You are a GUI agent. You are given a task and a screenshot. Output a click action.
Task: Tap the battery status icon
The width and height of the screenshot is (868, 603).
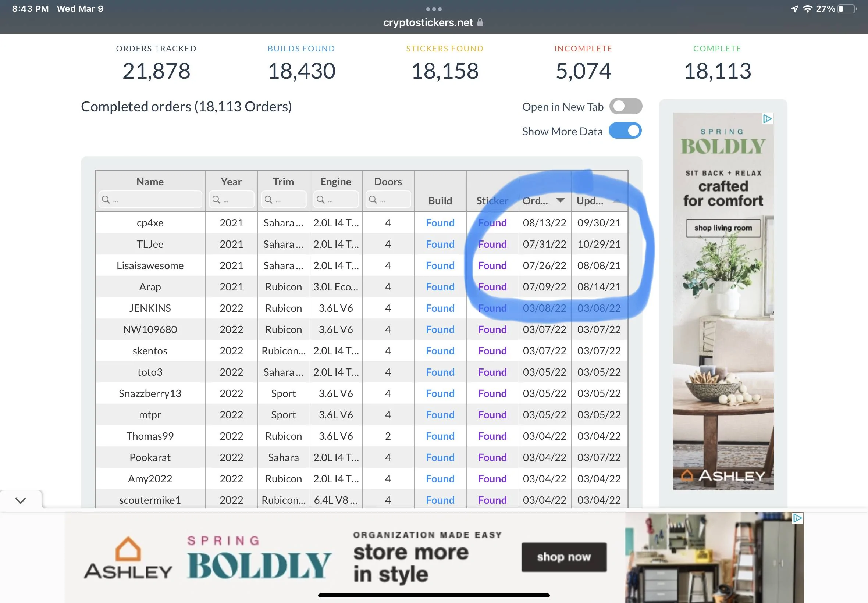847,9
